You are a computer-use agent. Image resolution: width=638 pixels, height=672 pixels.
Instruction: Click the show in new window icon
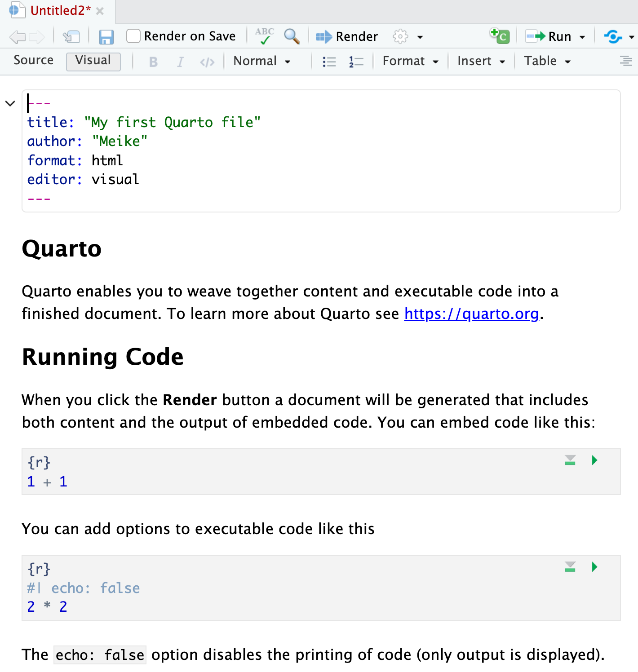(71, 37)
